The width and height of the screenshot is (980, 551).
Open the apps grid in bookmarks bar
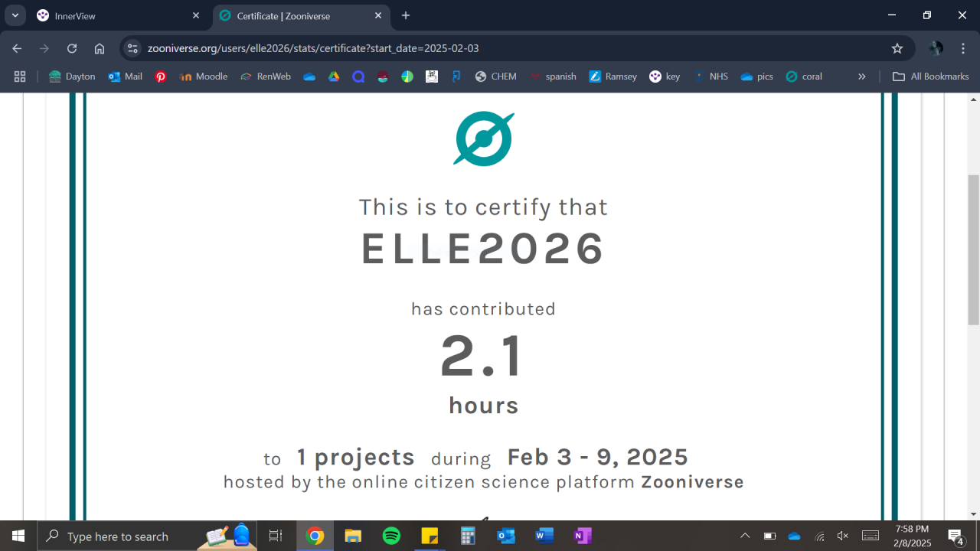click(x=20, y=77)
